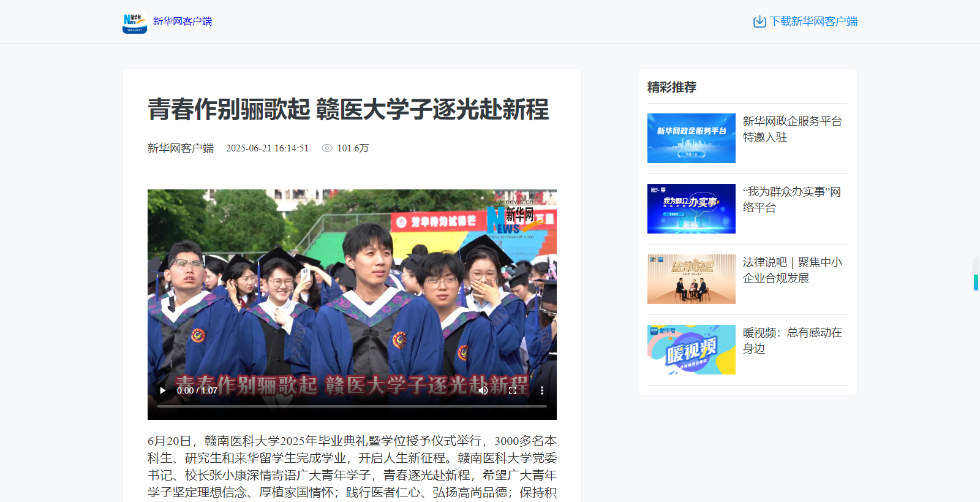980x502 pixels.
Task: Seek on the video progress bar
Action: click(352, 406)
